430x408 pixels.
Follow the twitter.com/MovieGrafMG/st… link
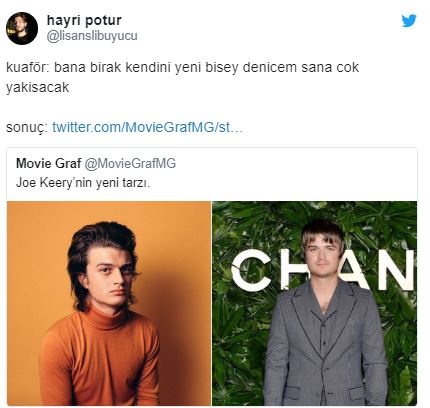click(x=148, y=127)
